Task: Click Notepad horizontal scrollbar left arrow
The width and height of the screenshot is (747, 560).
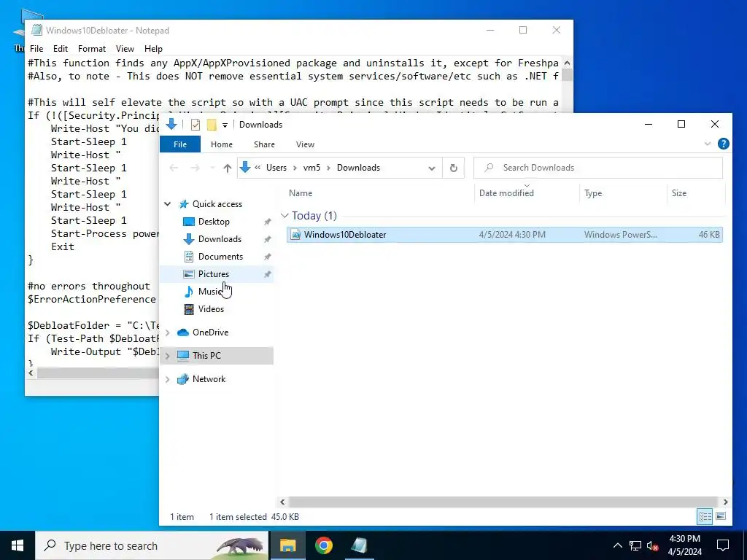Action: [31, 373]
